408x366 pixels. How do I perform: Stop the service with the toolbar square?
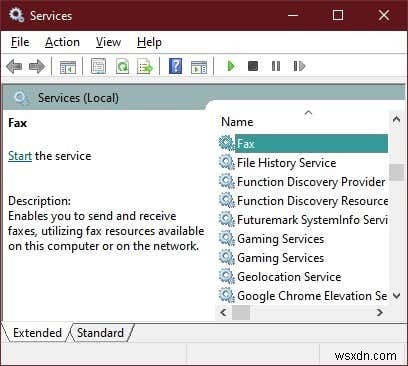tap(253, 66)
